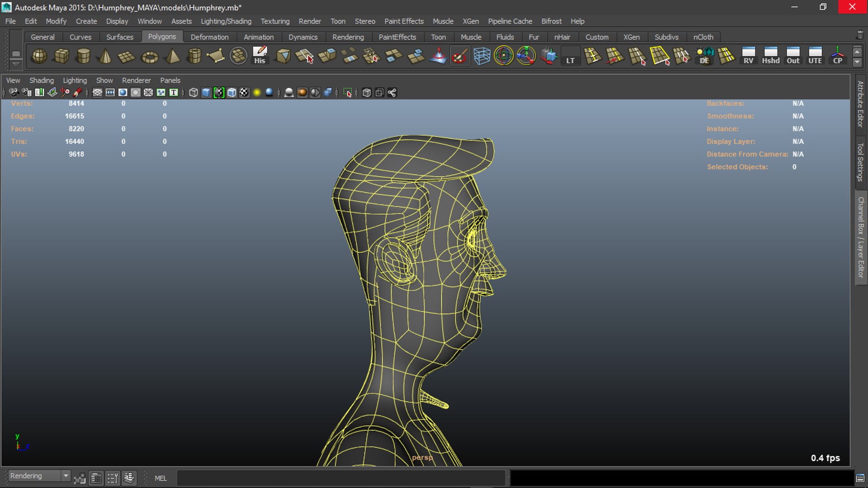The height and width of the screenshot is (488, 868).
Task: Click the lattice wireframe cube shelf icon
Action: pyautogui.click(x=482, y=56)
